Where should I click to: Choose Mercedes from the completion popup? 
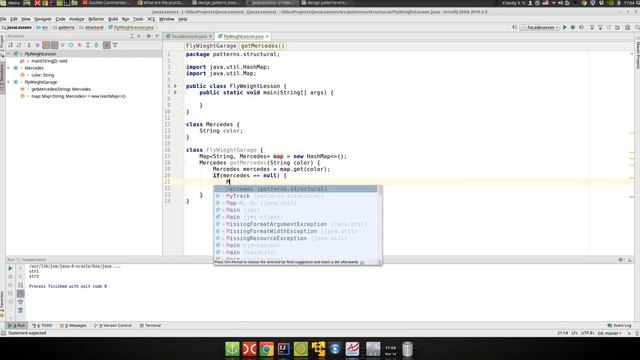click(x=296, y=189)
